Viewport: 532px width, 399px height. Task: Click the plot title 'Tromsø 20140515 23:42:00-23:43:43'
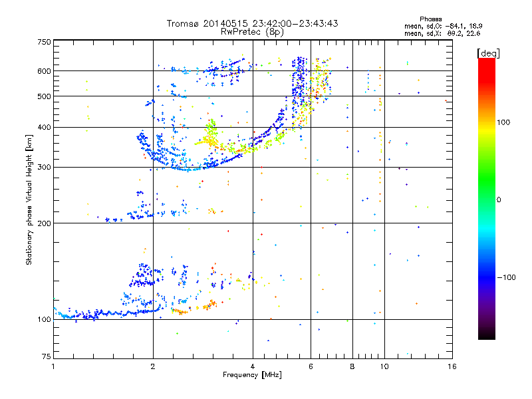(252, 23)
